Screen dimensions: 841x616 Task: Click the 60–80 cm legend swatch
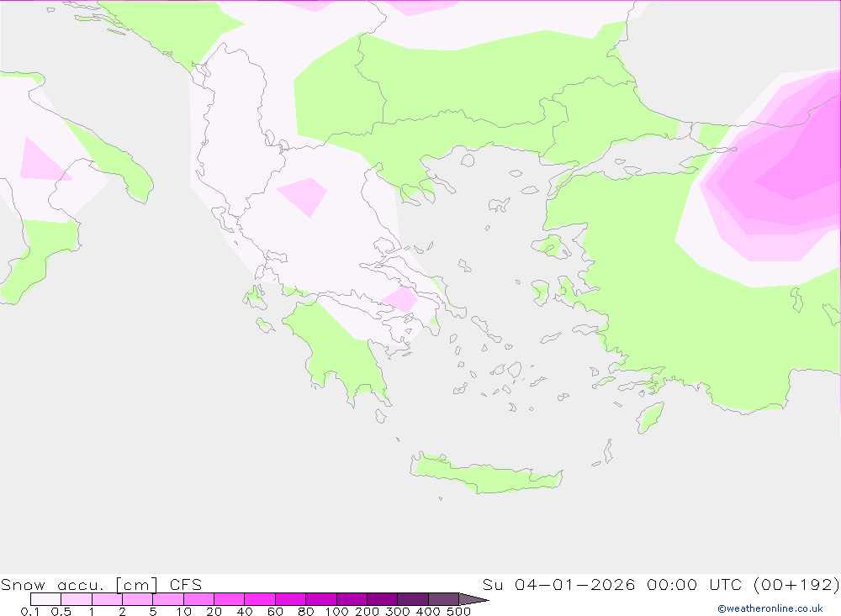(291, 599)
